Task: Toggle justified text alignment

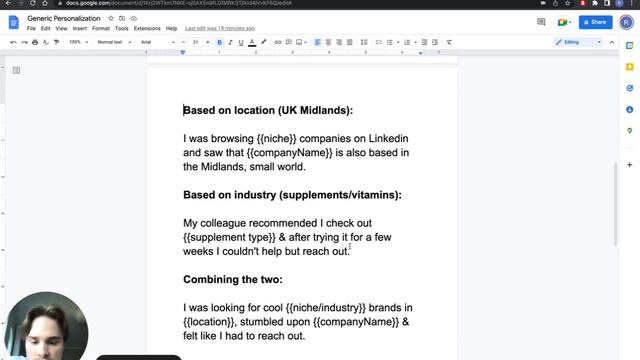Action: (x=350, y=42)
